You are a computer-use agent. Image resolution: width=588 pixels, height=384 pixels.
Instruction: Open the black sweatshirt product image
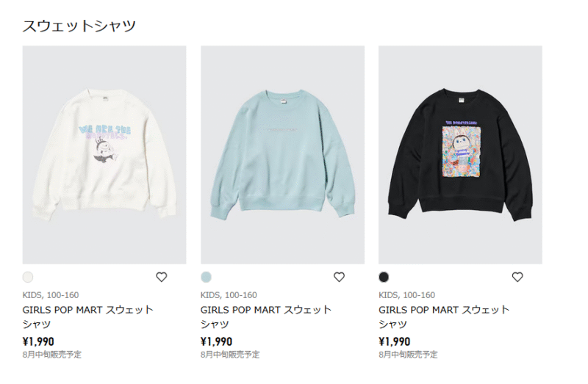(x=460, y=155)
